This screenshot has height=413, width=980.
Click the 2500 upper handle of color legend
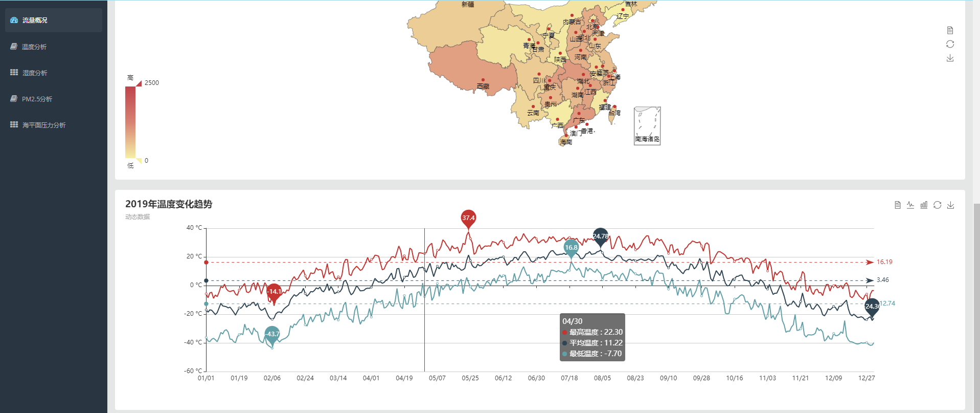point(139,83)
